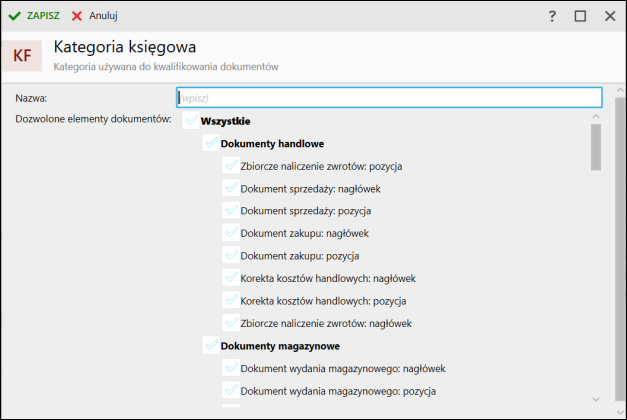Toggle the Dokumenty handlowe checkbox

211,143
